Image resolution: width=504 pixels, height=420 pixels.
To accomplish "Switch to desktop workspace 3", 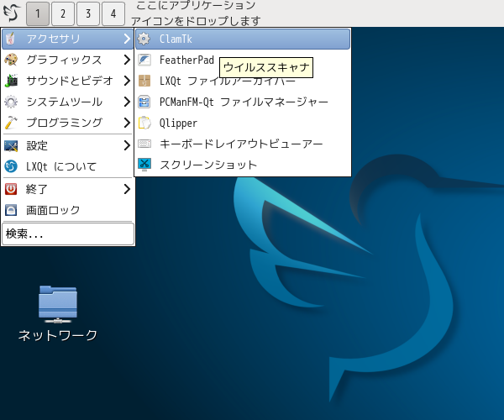I will click(x=88, y=13).
